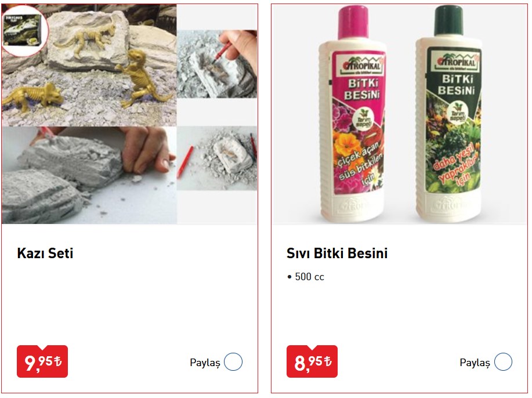Select the circular dinosaur box thumbnail
Screen dimensions: 532x398
(24, 31)
